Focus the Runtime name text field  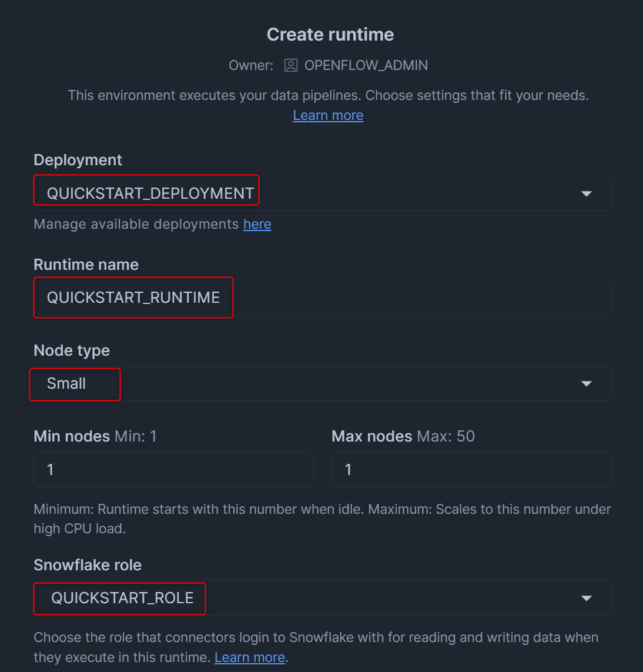point(322,297)
